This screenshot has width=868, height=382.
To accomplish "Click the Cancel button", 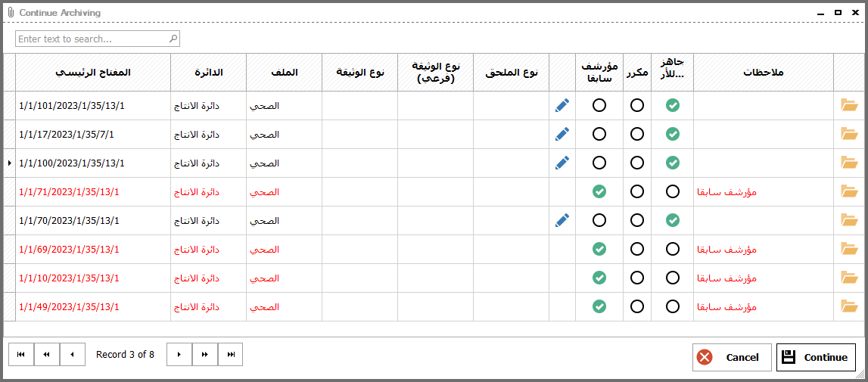I will [731, 357].
